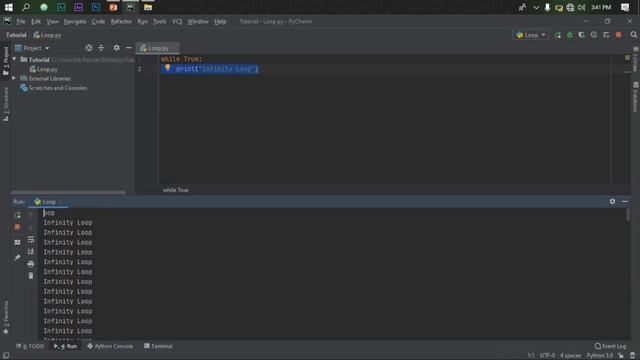Print the console output
Image resolution: width=640 pixels, height=360 pixels.
click(x=31, y=264)
